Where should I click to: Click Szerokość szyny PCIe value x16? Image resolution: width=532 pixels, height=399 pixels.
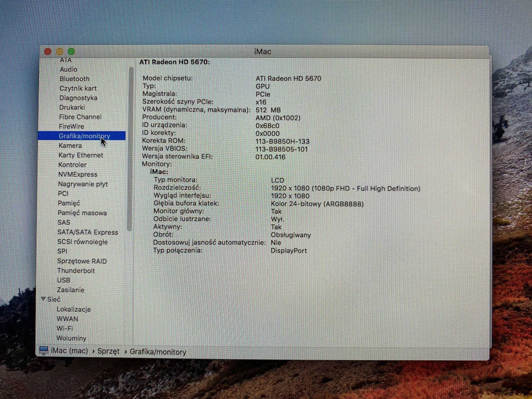[261, 102]
